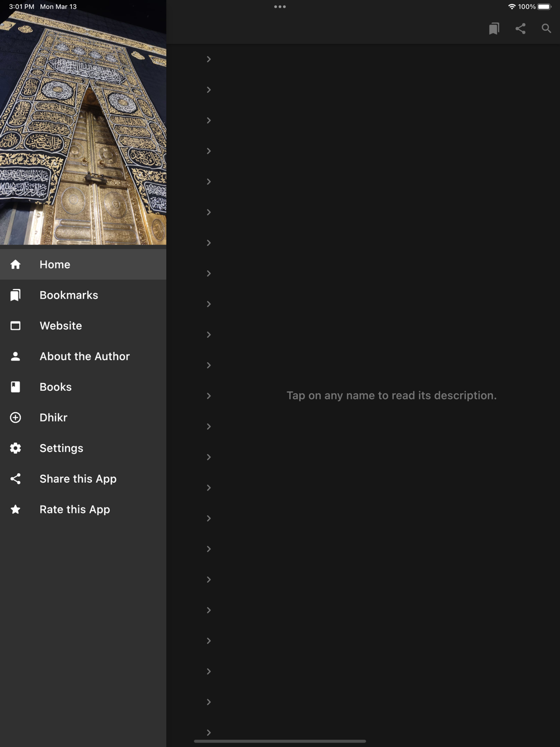Open the Website browser-window icon

click(x=16, y=325)
